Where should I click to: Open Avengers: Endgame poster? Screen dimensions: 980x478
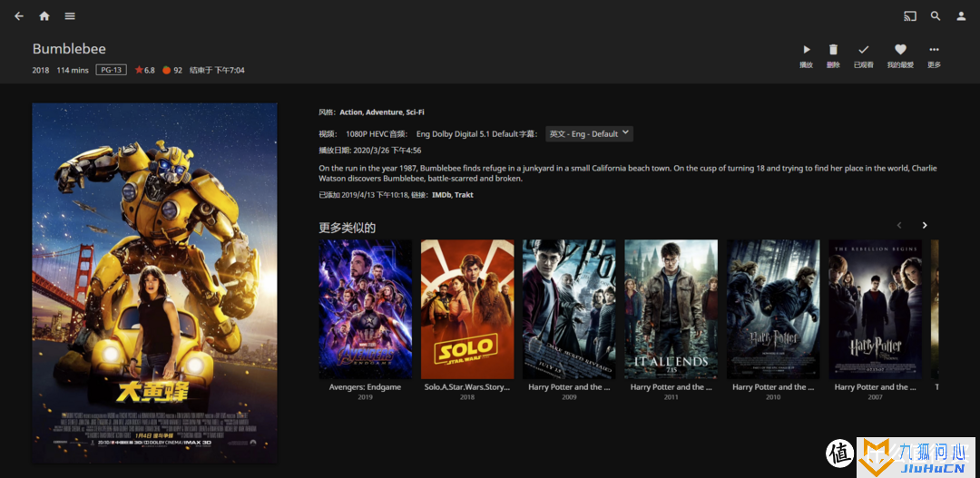pos(365,309)
